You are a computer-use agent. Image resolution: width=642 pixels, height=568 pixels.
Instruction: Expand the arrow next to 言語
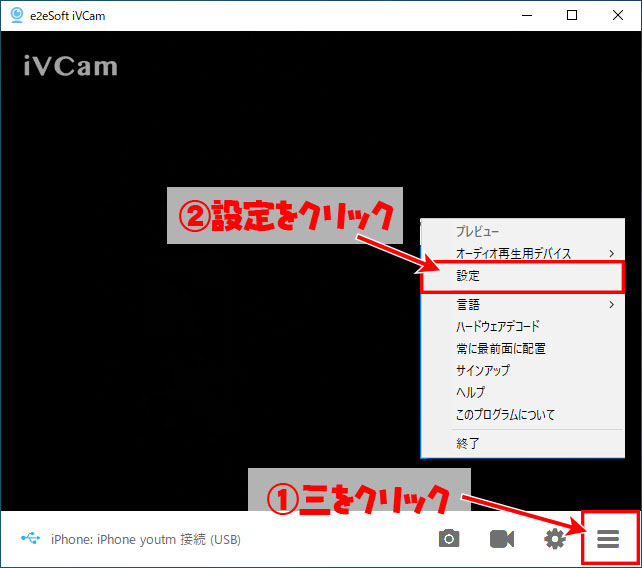(x=611, y=304)
